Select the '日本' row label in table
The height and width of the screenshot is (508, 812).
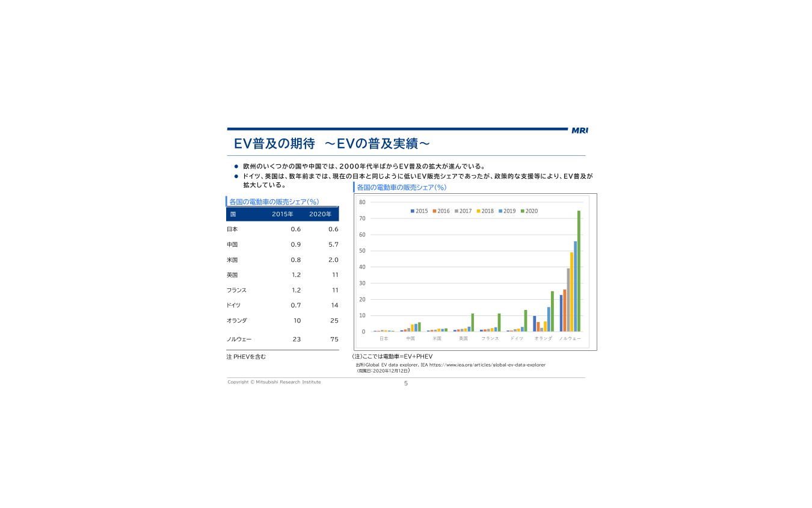point(232,229)
